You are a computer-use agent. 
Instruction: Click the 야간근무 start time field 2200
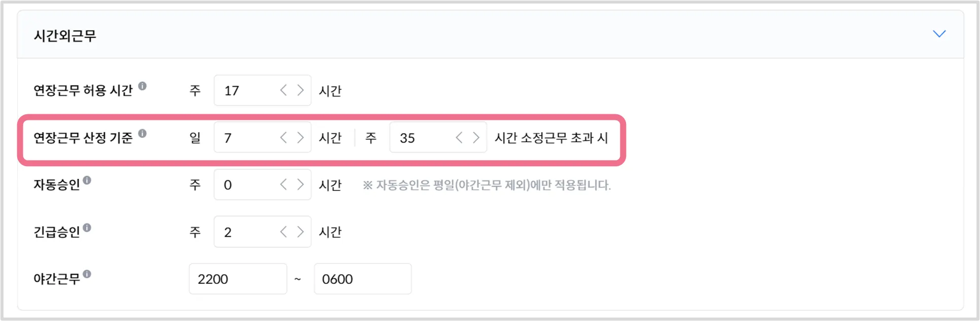pos(237,279)
